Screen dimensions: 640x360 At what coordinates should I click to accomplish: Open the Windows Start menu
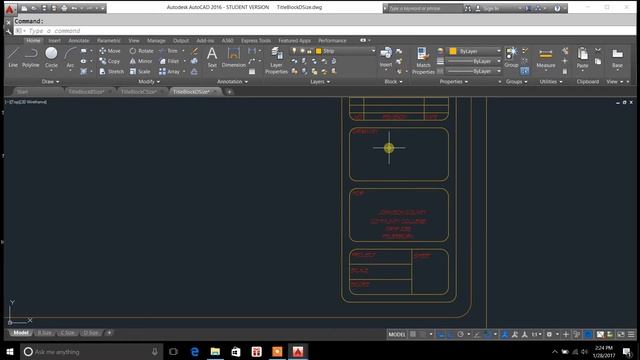[10, 351]
